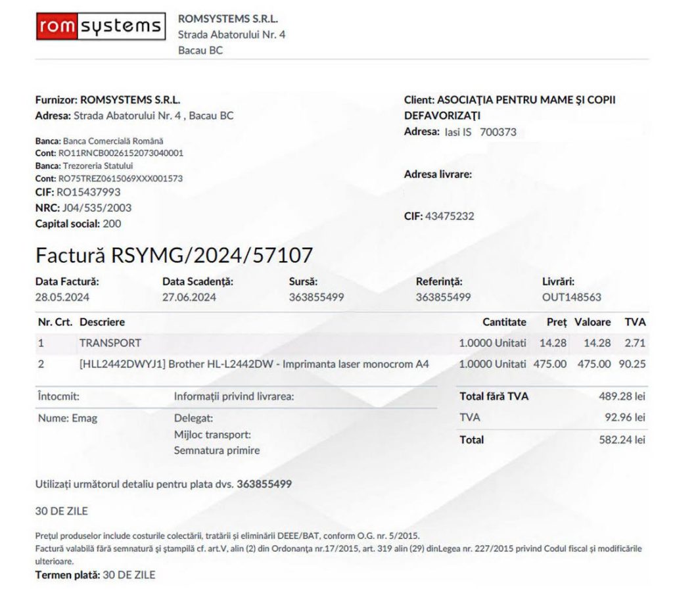673x616 pixels.
Task: Click the Trezoreria Statului IBAN number
Action: click(x=120, y=178)
